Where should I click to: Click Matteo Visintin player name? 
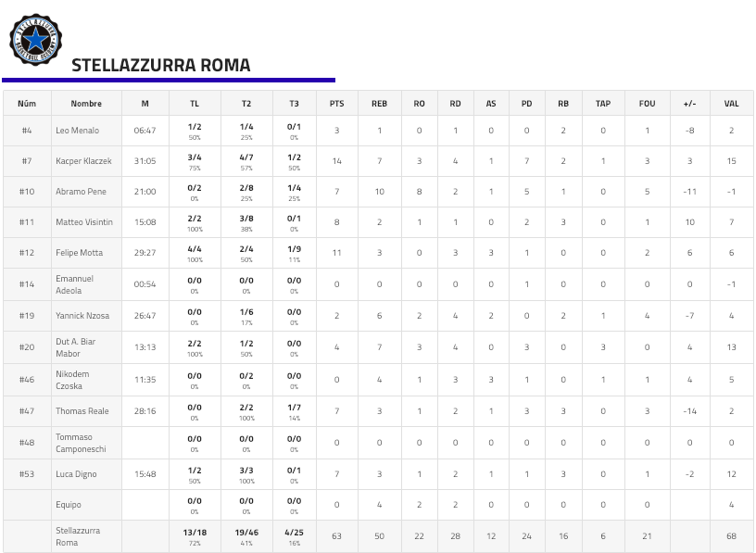point(84,222)
